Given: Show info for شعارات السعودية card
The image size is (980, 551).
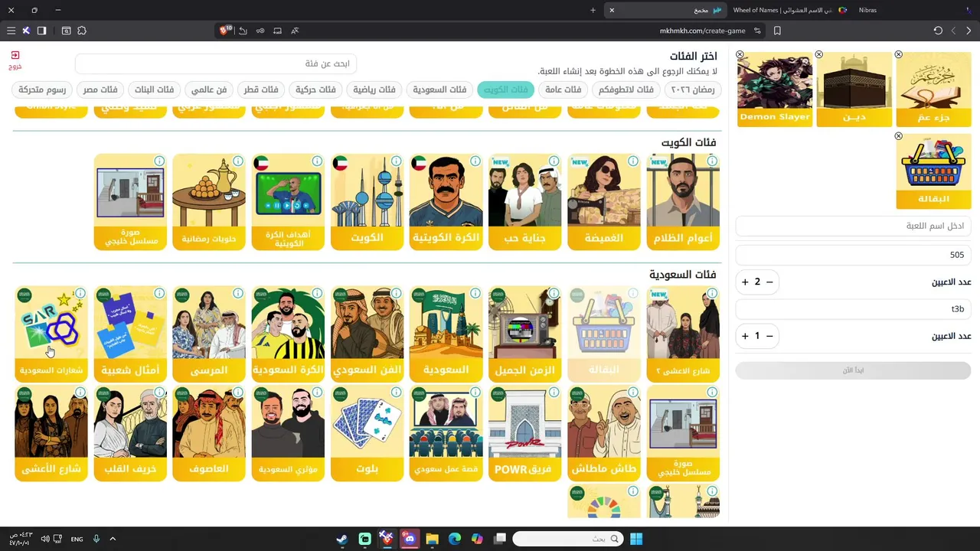Looking at the screenshot, I should [x=80, y=293].
